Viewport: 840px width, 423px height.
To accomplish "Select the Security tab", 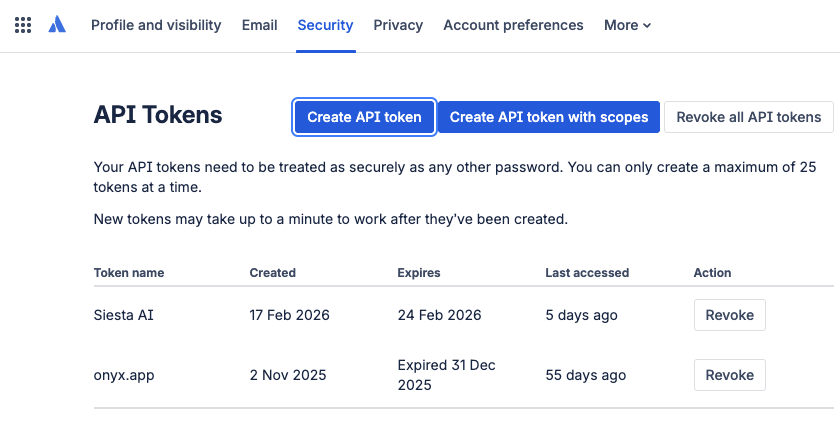I will [325, 25].
